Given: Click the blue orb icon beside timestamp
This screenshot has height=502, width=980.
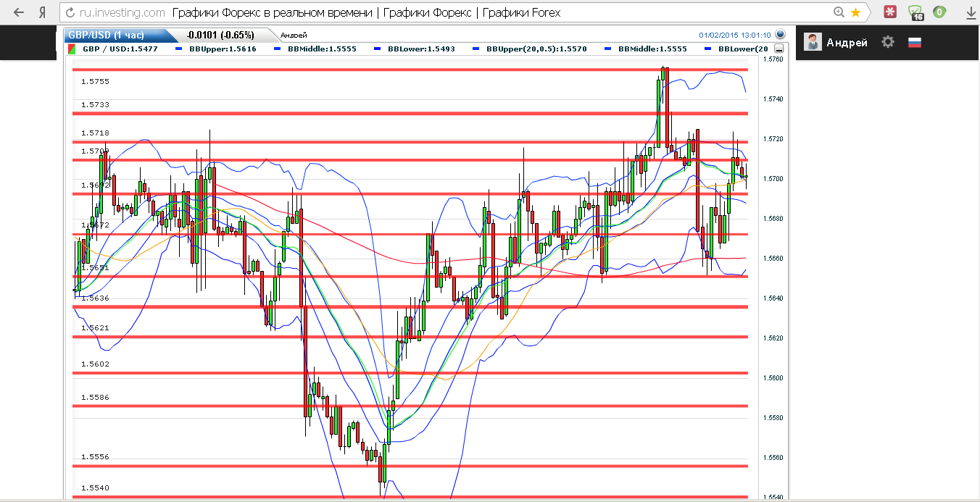Looking at the screenshot, I should (x=780, y=34).
